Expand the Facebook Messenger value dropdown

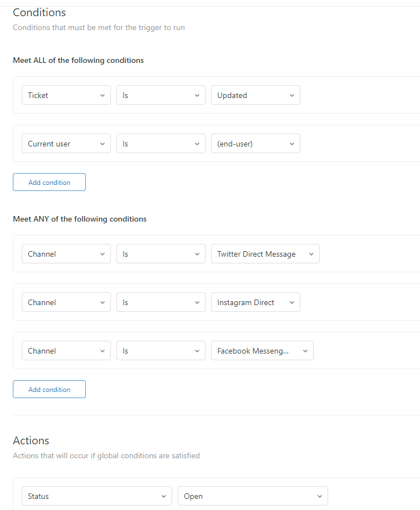[262, 351]
